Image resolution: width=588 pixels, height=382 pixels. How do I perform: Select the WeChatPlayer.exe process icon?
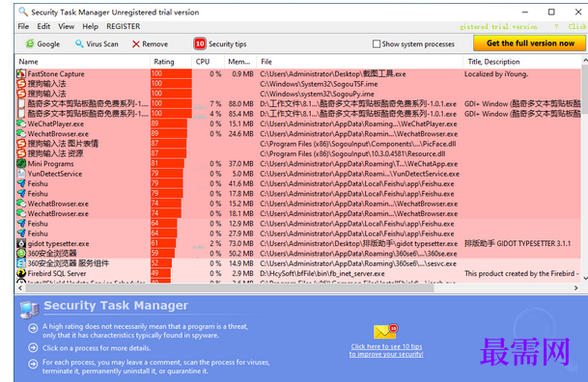click(x=21, y=123)
